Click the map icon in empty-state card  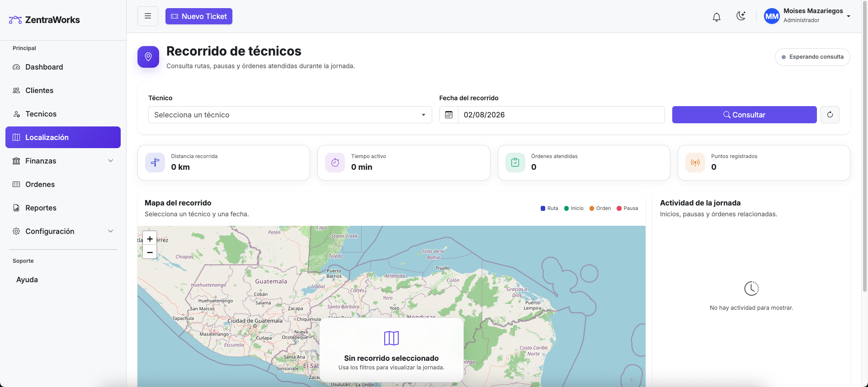(x=392, y=338)
